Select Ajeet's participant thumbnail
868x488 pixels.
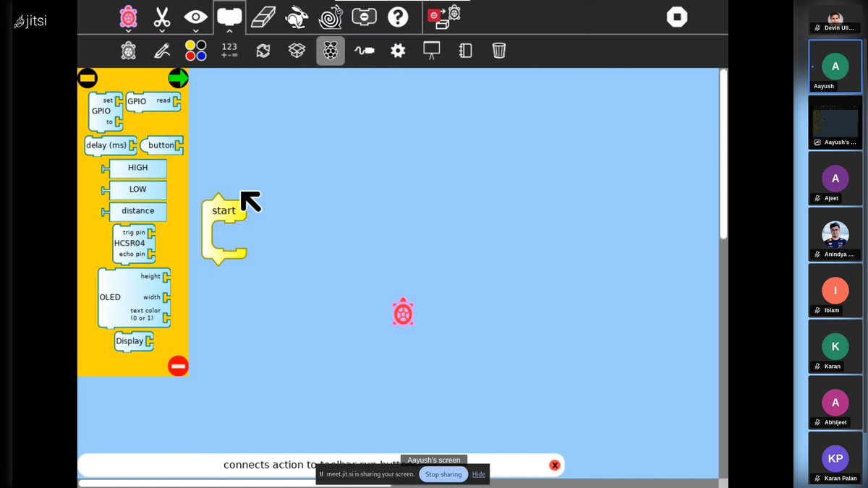pos(835,179)
